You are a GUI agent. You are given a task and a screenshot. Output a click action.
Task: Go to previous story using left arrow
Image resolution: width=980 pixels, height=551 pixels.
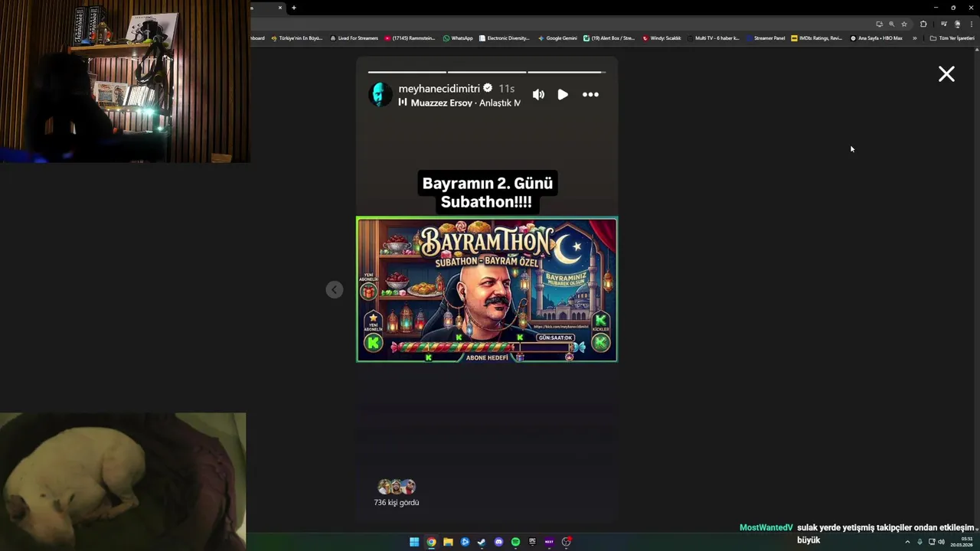tap(335, 289)
